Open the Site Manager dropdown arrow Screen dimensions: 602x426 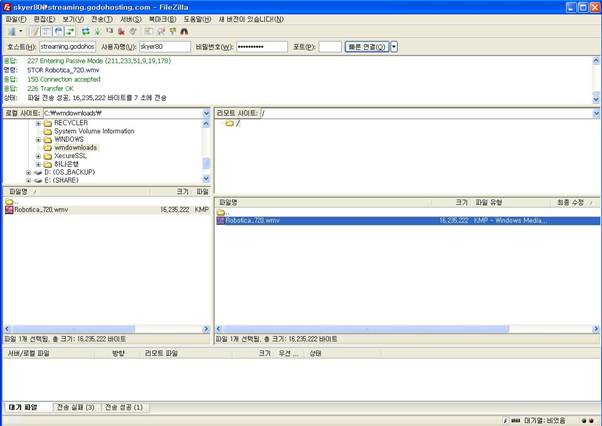(21, 31)
